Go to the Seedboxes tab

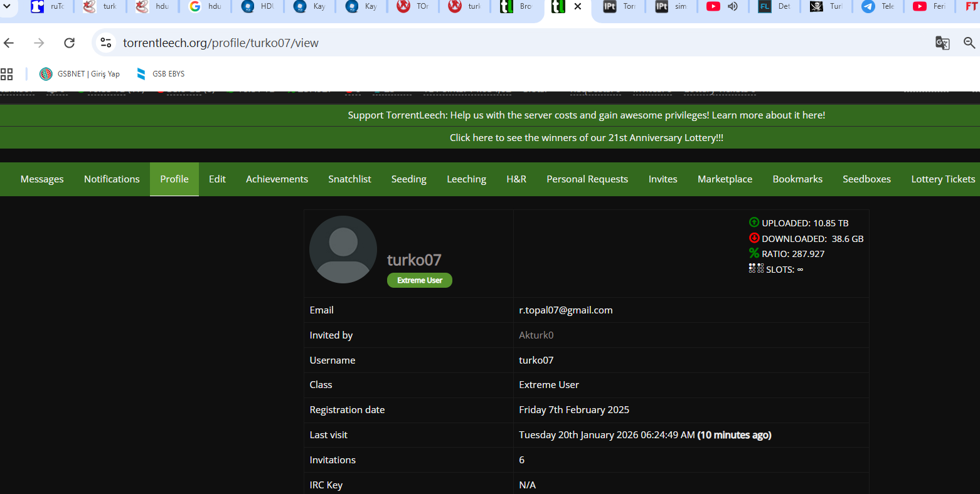(866, 179)
